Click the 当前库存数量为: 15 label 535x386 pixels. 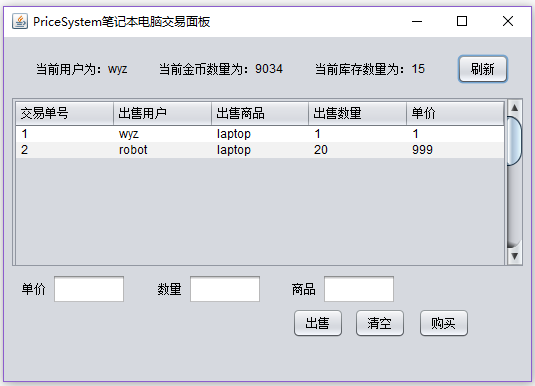370,69
